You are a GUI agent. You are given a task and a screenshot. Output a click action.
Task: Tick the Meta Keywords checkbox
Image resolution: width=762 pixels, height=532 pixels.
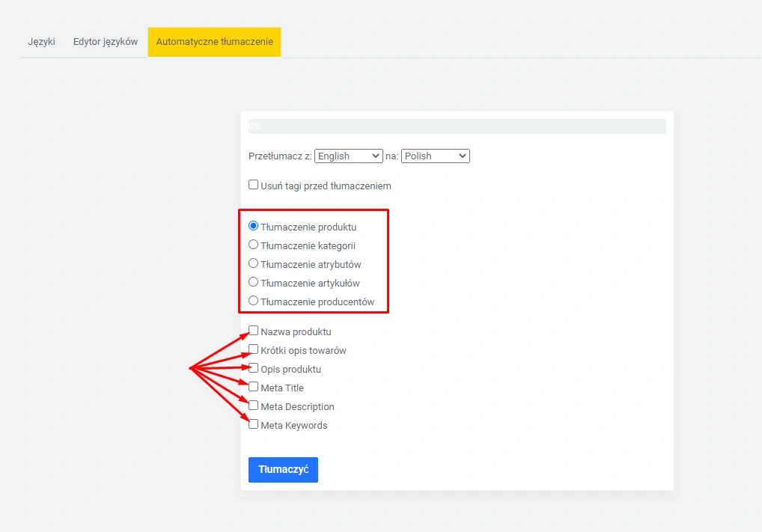(254, 424)
